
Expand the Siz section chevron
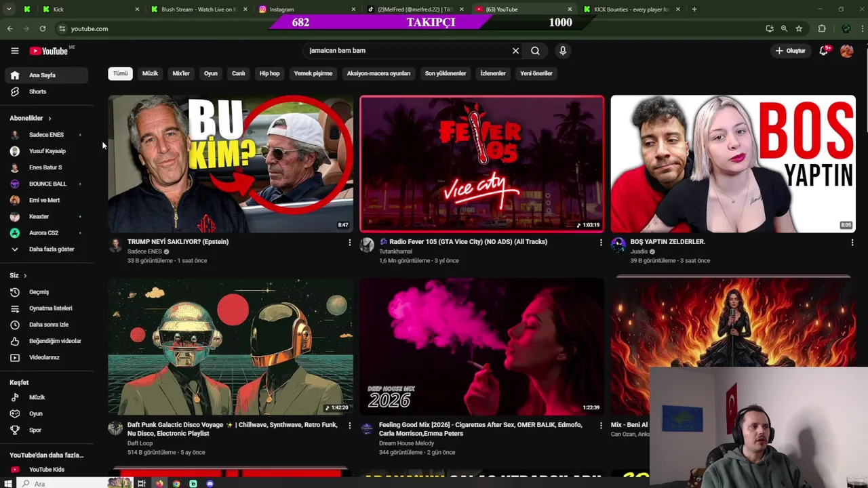click(25, 276)
